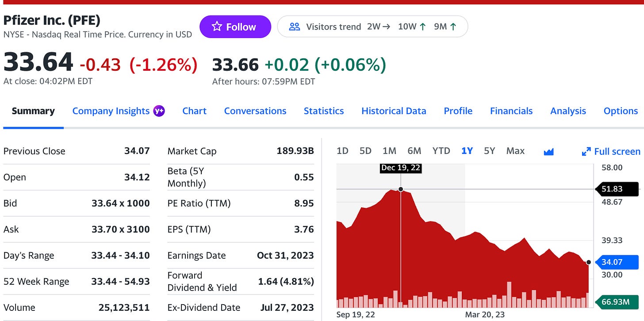The height and width of the screenshot is (321, 644).
Task: Click the purple Follow button
Action: tap(235, 27)
